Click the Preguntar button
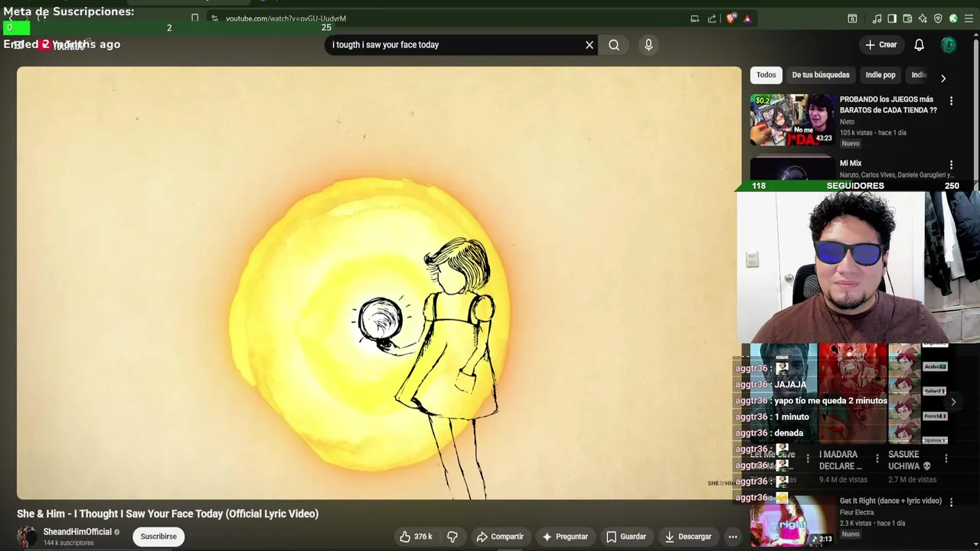Viewport: 980px width, 551px height. [565, 536]
